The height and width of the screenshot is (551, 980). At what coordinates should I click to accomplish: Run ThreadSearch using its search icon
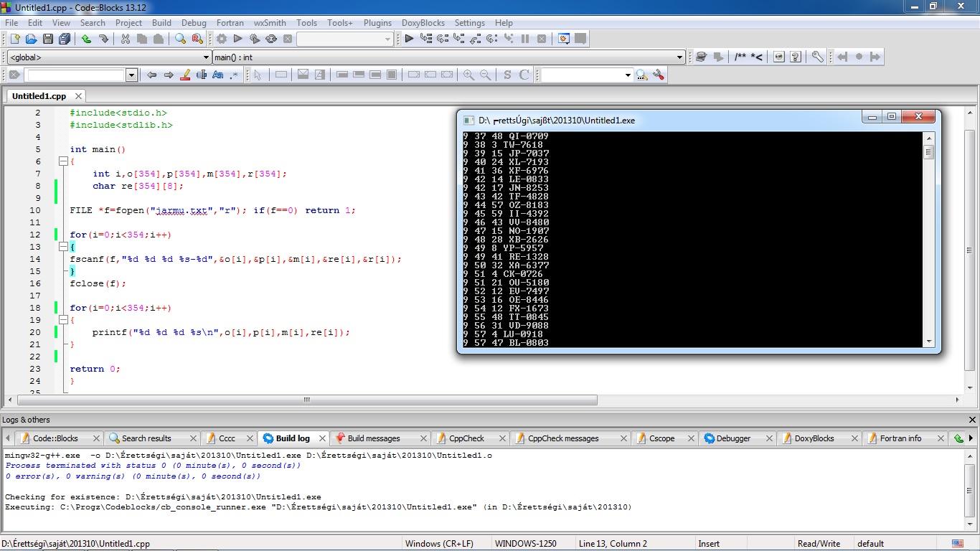[x=641, y=75]
